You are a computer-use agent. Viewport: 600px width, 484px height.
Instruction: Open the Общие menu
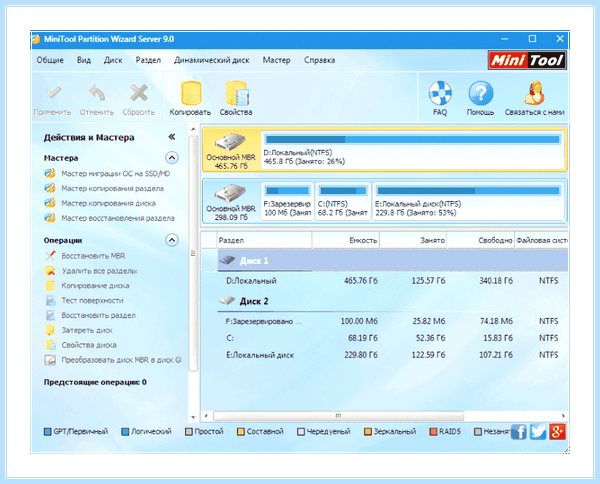coord(50,60)
